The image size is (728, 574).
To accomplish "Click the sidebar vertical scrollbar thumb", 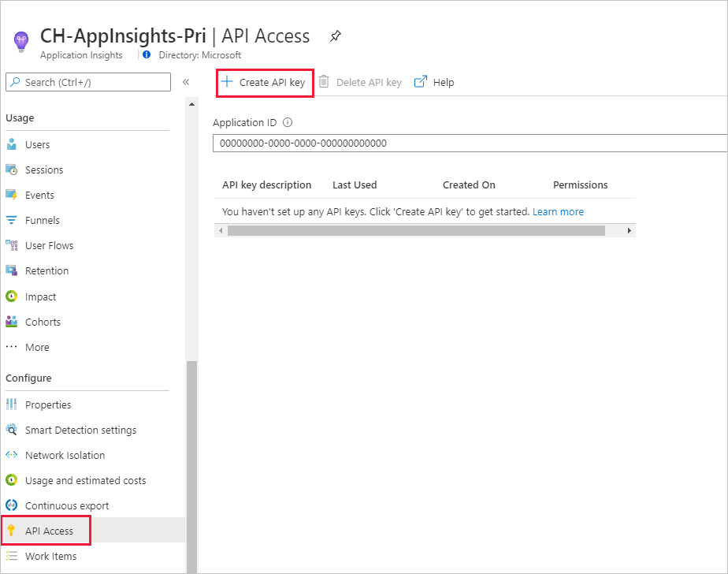I will 191,467.
